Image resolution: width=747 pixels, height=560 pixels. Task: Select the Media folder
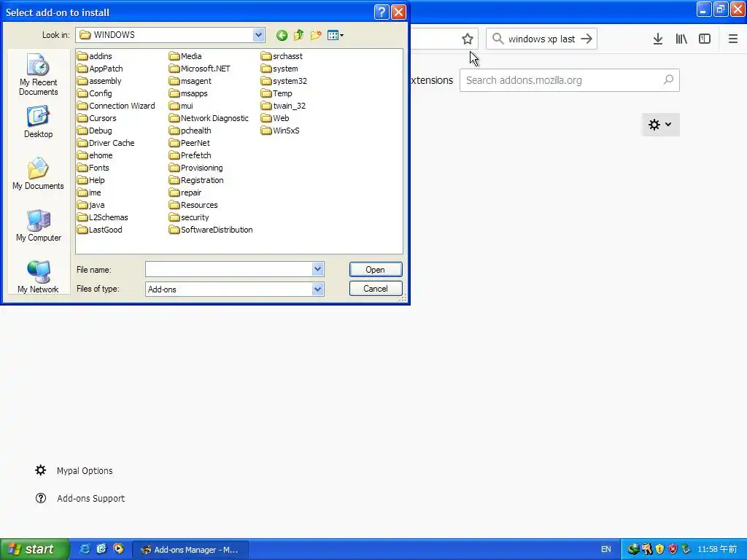pos(185,56)
